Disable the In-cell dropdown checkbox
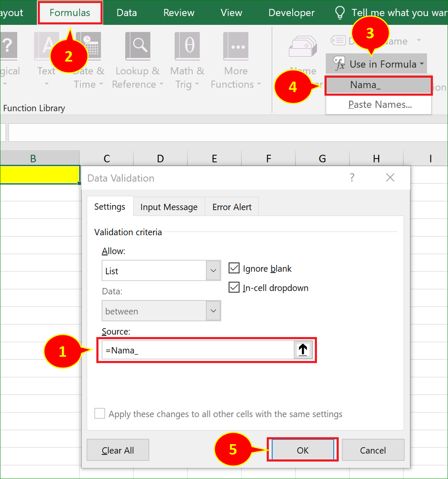Image resolution: width=448 pixels, height=479 pixels. tap(234, 287)
